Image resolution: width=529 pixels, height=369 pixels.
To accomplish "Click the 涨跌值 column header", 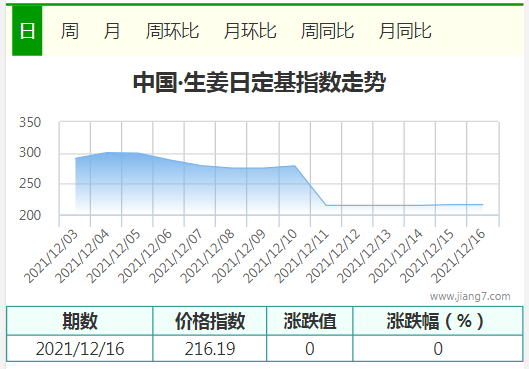I will coord(310,321).
